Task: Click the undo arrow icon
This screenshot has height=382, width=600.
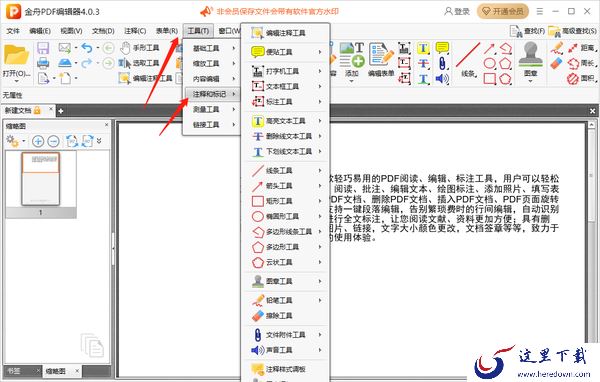Action: 87,48
